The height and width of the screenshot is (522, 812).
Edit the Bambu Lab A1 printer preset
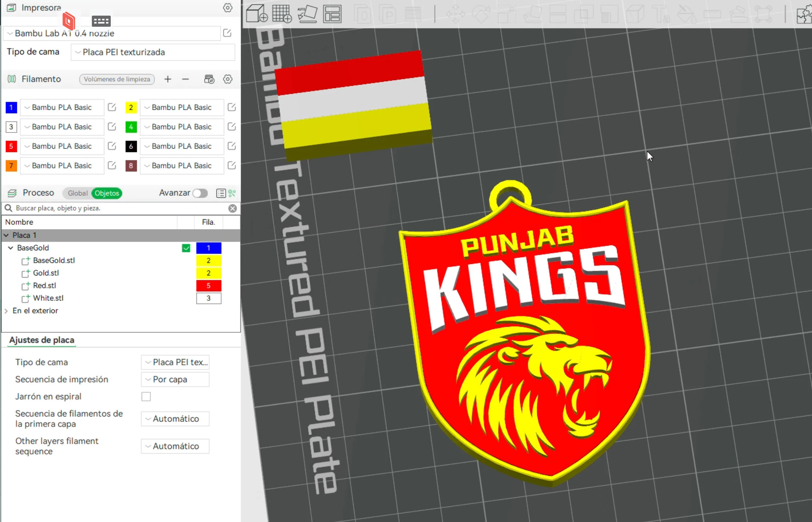click(x=227, y=33)
